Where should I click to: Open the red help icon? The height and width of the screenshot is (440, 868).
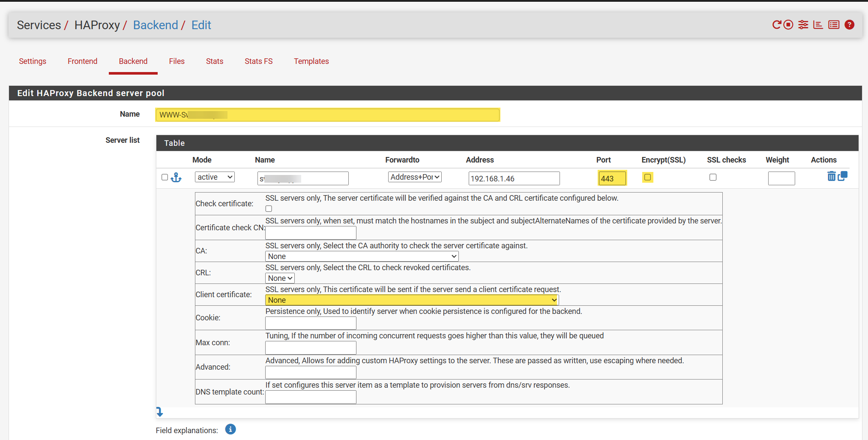[x=850, y=25]
